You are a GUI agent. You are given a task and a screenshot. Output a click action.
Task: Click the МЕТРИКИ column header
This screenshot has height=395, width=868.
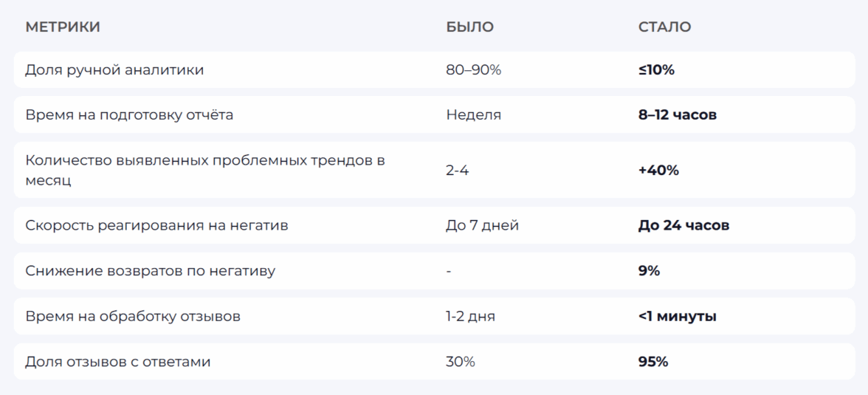click(x=63, y=27)
